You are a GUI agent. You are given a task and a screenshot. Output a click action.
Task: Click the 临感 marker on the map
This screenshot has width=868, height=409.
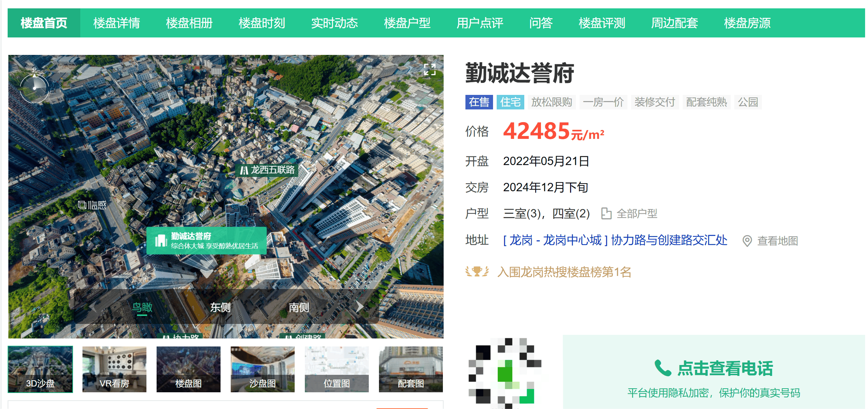[92, 205]
